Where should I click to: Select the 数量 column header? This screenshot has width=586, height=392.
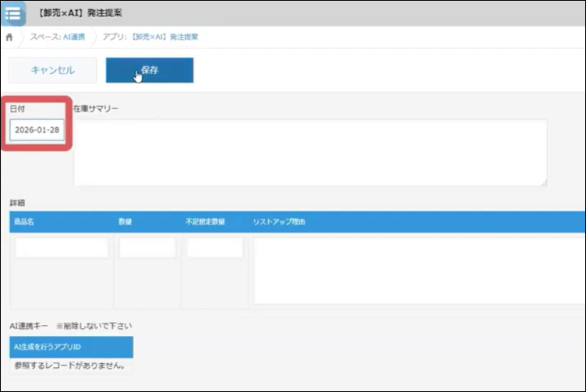coord(125,222)
